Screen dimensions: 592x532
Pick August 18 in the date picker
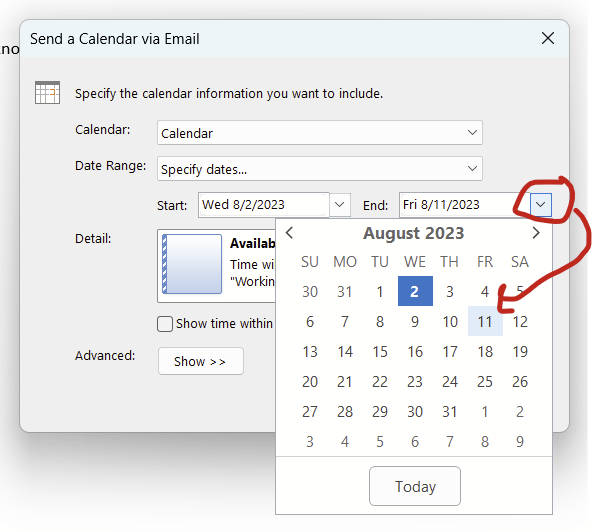485,352
